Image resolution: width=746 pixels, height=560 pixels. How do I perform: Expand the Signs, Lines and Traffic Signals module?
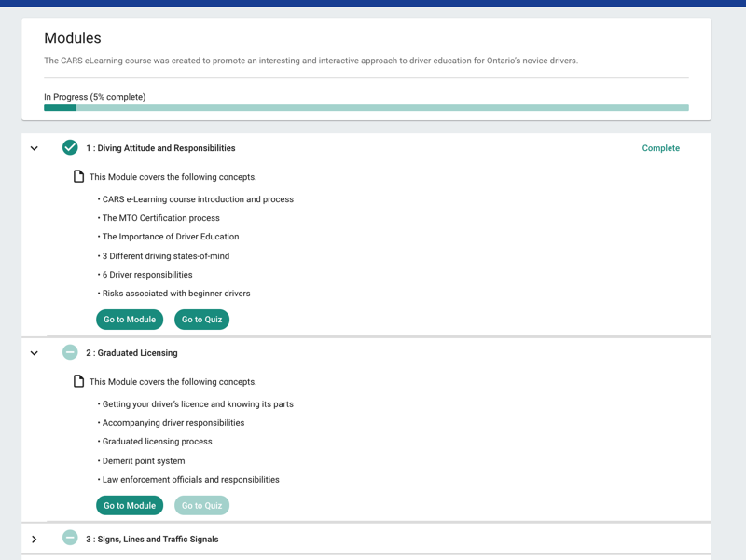click(35, 540)
